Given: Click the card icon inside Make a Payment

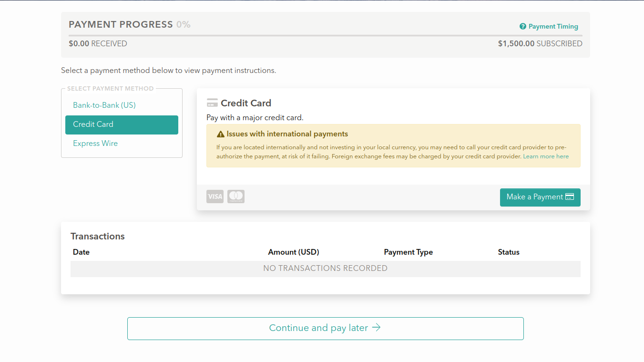Looking at the screenshot, I should coord(570,197).
